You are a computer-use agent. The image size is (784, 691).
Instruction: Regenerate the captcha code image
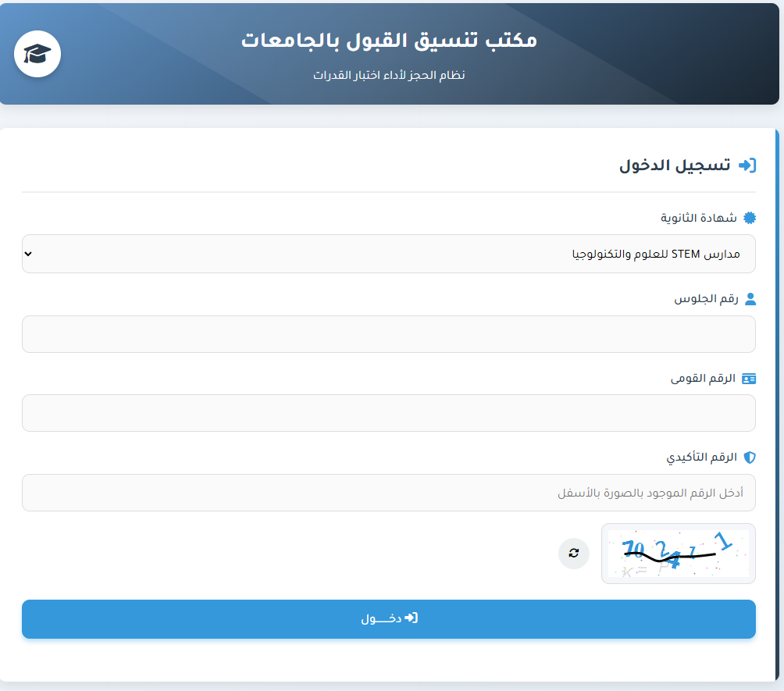(573, 553)
